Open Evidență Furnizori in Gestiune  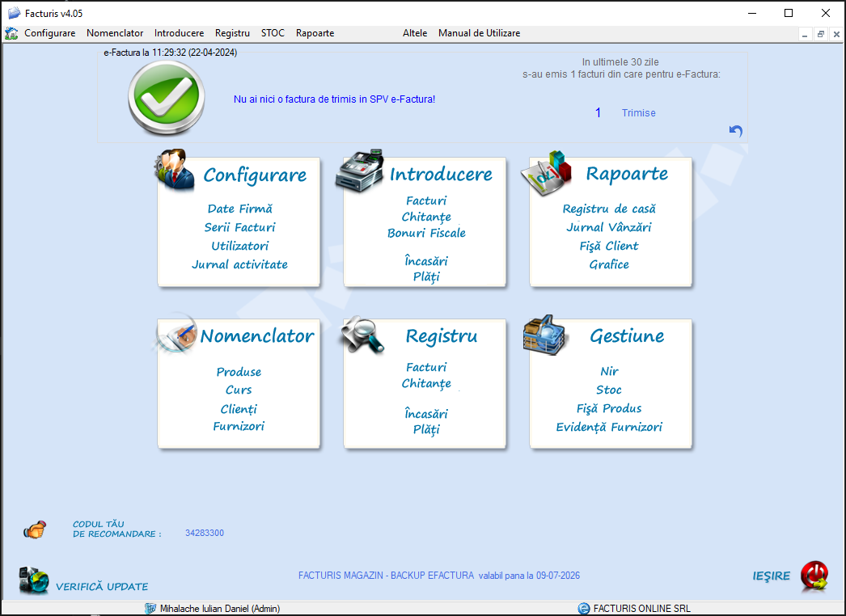(x=608, y=427)
